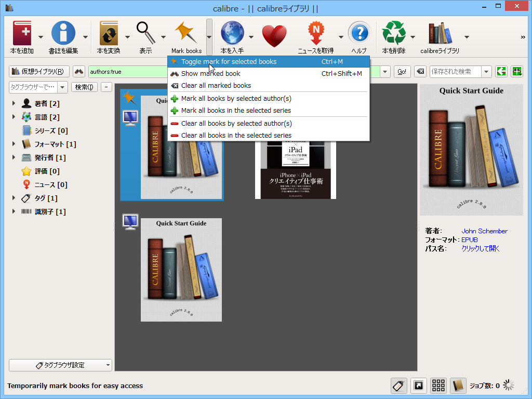Image resolution: width=532 pixels, height=399 pixels.
Task: Click the minus collapse-all button
Action: click(x=107, y=87)
